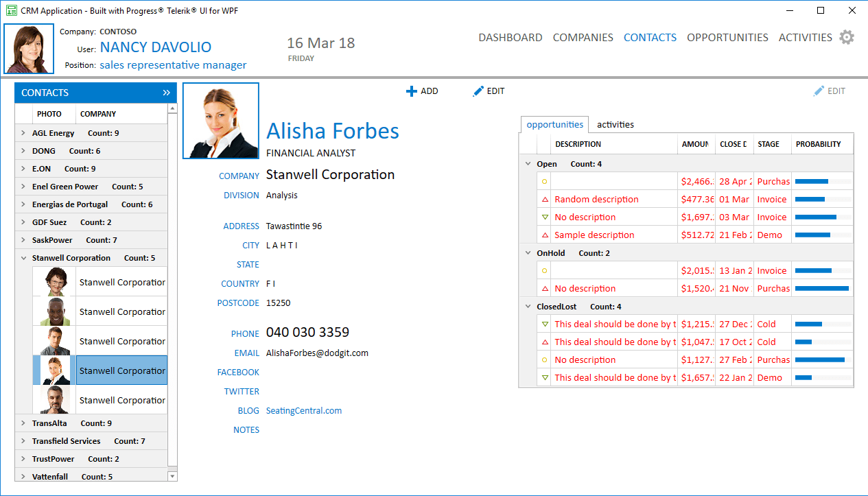The width and height of the screenshot is (868, 496).
Task: Click red triangle icon for $1,047 deal
Action: 545,342
